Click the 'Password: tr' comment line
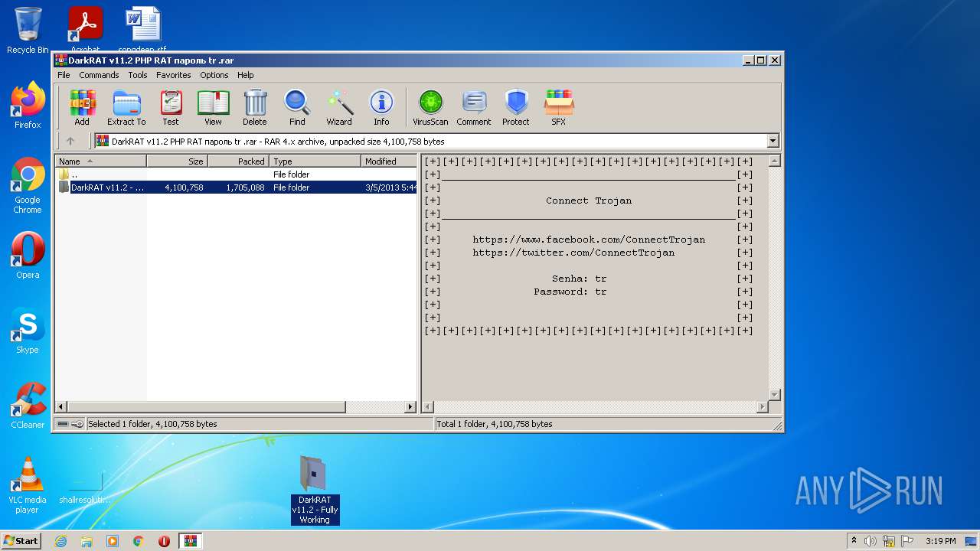980x551 pixels. pos(570,292)
